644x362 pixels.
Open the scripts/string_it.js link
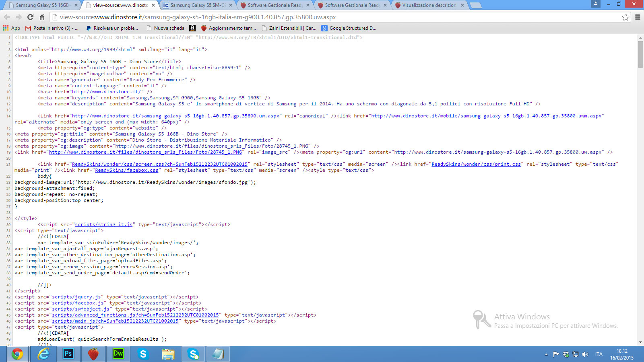(x=104, y=224)
